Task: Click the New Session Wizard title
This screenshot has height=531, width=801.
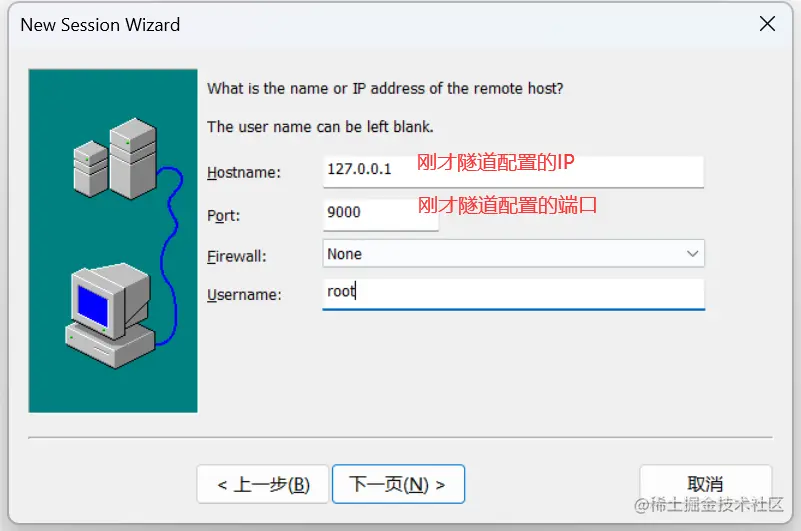Action: click(x=100, y=25)
